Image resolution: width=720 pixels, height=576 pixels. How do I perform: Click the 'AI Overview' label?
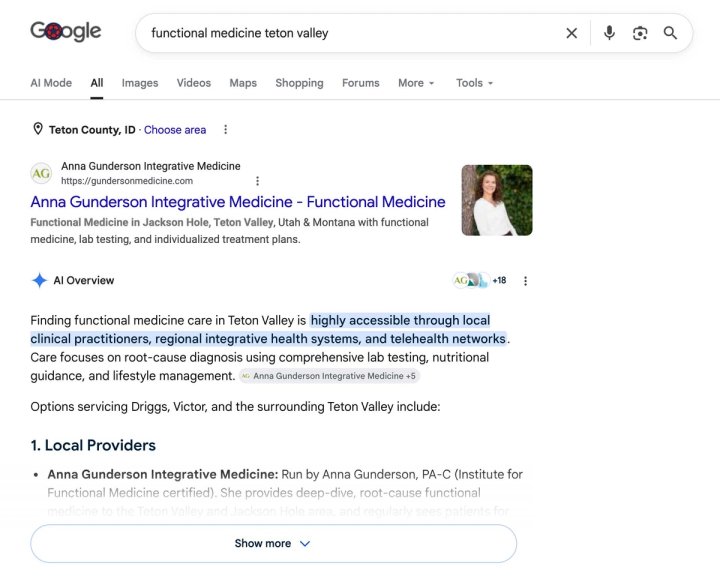(84, 281)
